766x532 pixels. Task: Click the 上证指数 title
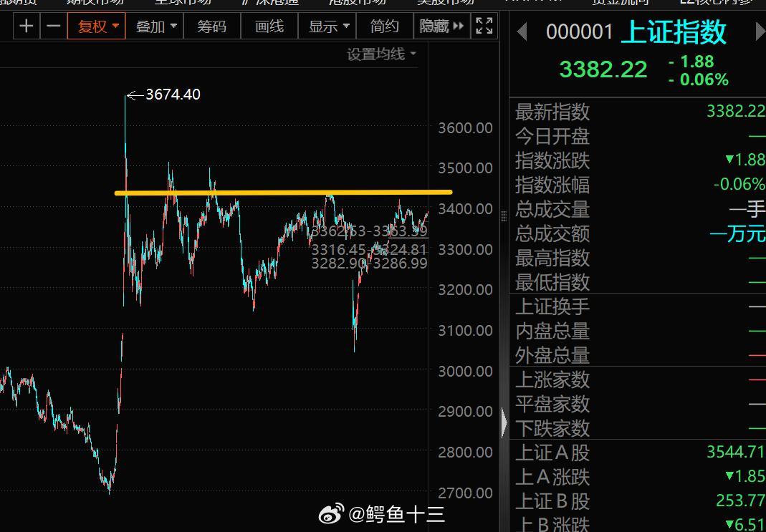tap(673, 32)
